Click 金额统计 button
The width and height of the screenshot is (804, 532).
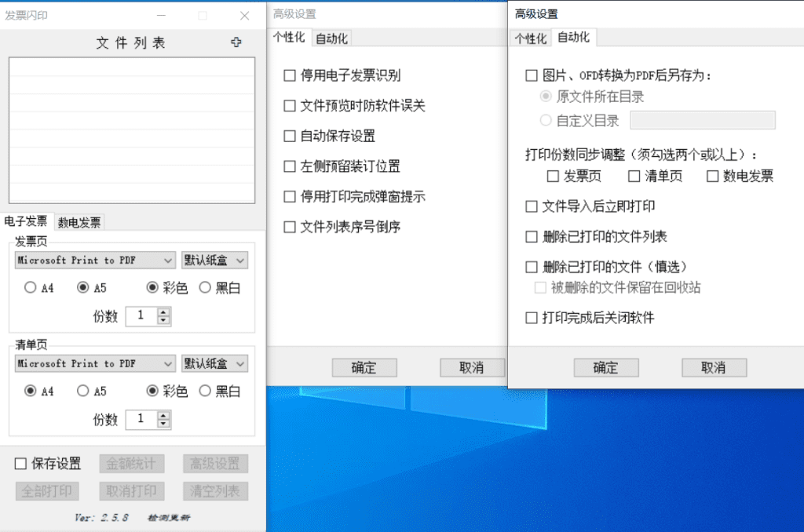click(132, 464)
